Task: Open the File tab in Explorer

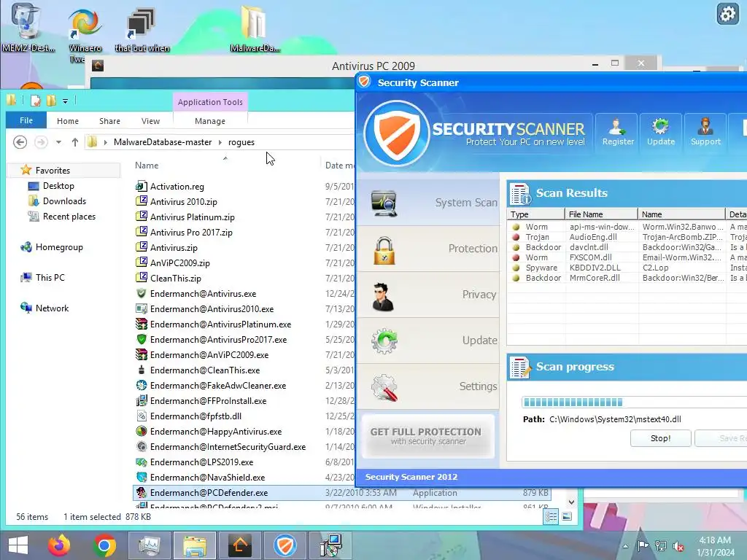Action: pos(26,120)
